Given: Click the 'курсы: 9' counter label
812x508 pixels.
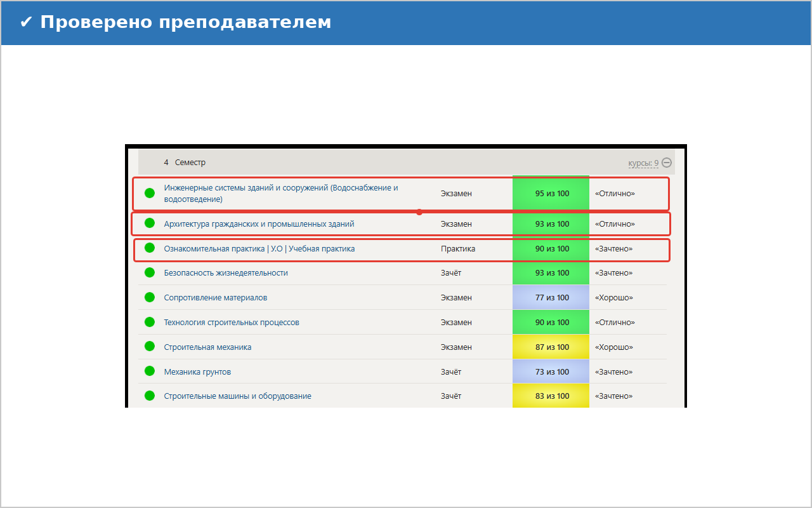Looking at the screenshot, I should (643, 163).
